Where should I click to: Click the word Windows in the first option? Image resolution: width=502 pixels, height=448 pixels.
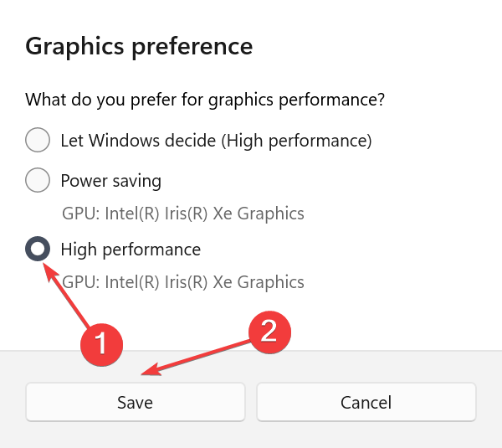(124, 141)
